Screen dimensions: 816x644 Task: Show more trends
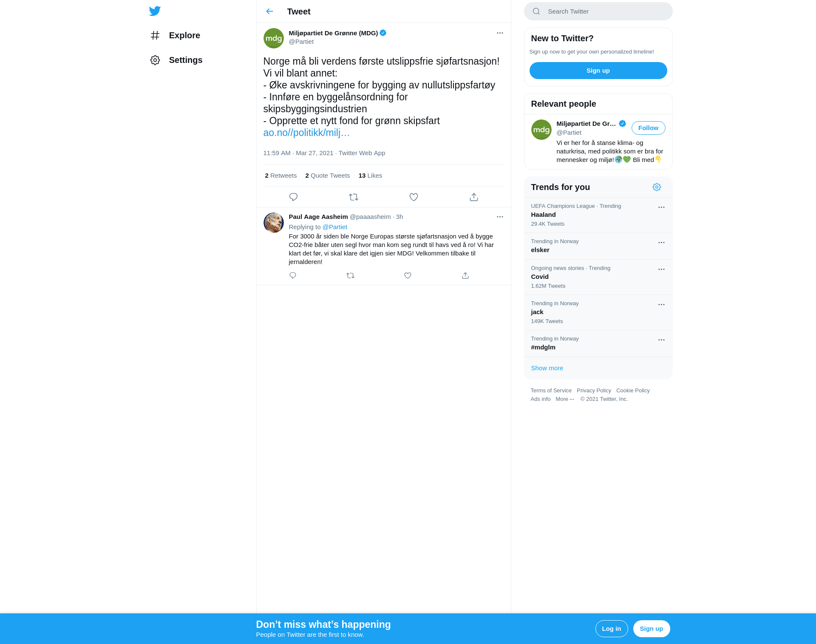[x=547, y=368]
